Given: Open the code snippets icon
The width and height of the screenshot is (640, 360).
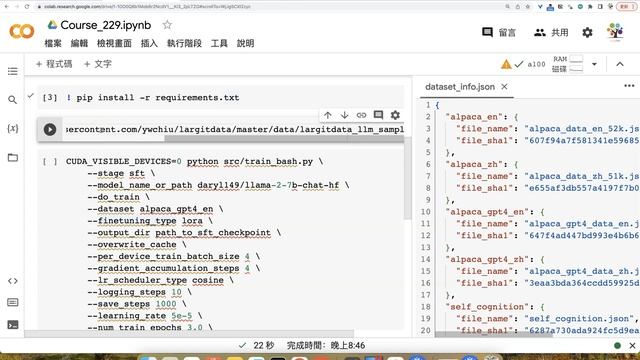Looking at the screenshot, I should click(x=13, y=281).
